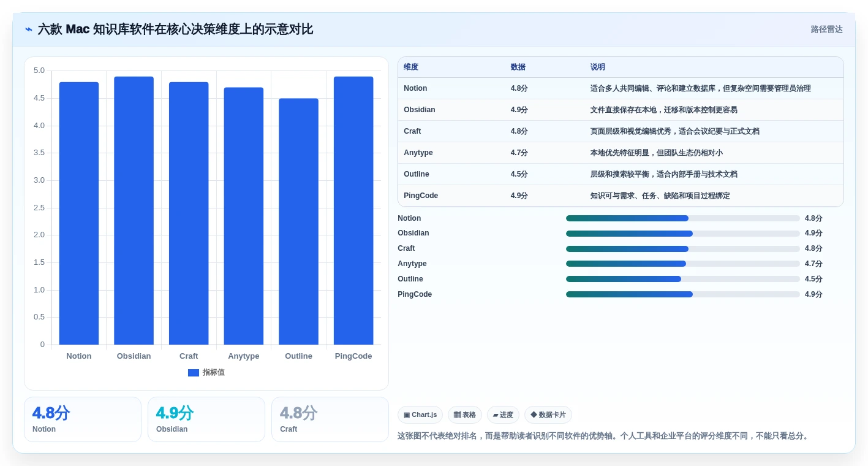Open the Obsidian 4.9分 data card
This screenshot has height=466, width=868.
tap(206, 419)
